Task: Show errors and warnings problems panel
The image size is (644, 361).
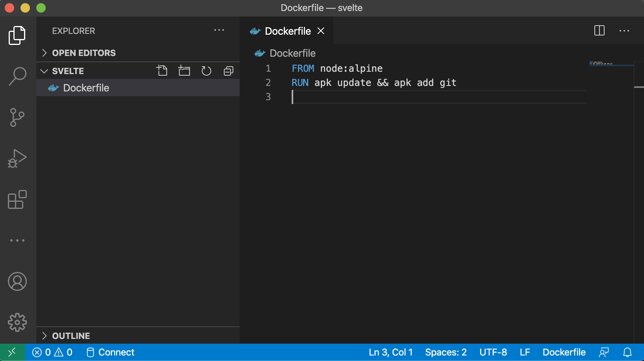Action: 52,352
